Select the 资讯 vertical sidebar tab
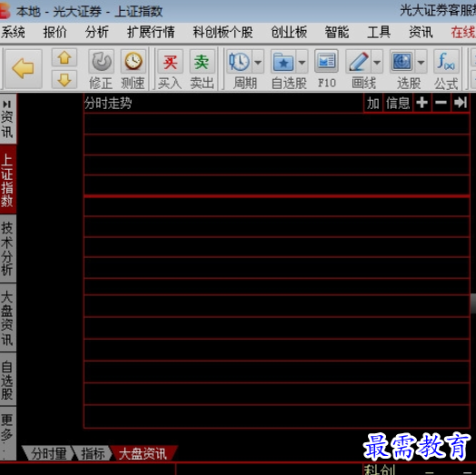 pos(7,119)
